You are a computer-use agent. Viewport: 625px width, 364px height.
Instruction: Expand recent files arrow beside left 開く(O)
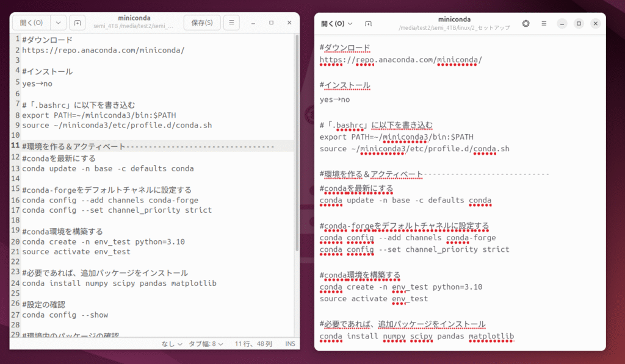click(x=58, y=23)
